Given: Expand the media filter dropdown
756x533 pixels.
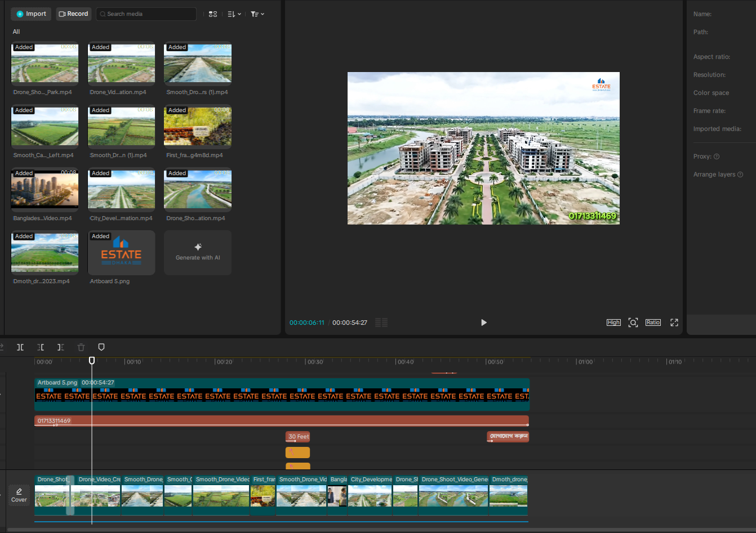Looking at the screenshot, I should [257, 14].
